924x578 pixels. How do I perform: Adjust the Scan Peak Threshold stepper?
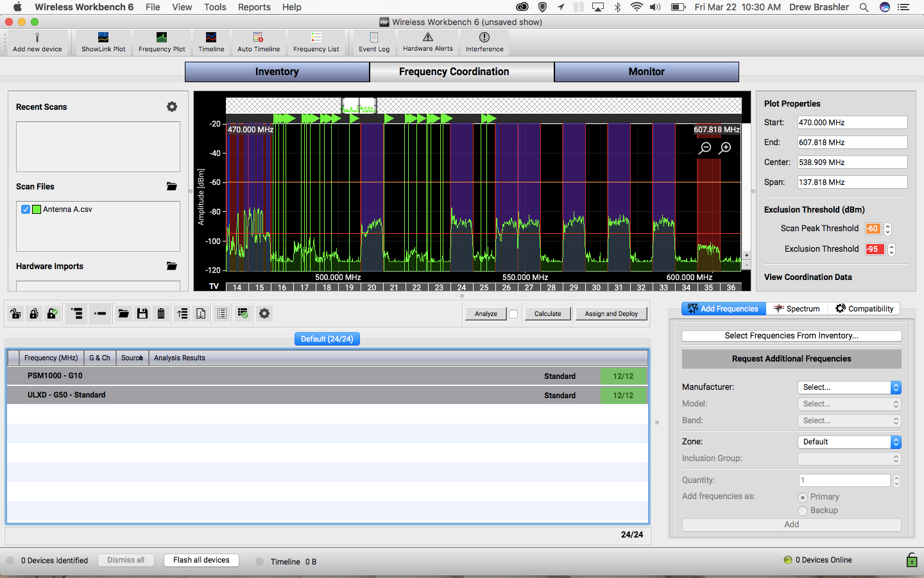(x=888, y=229)
